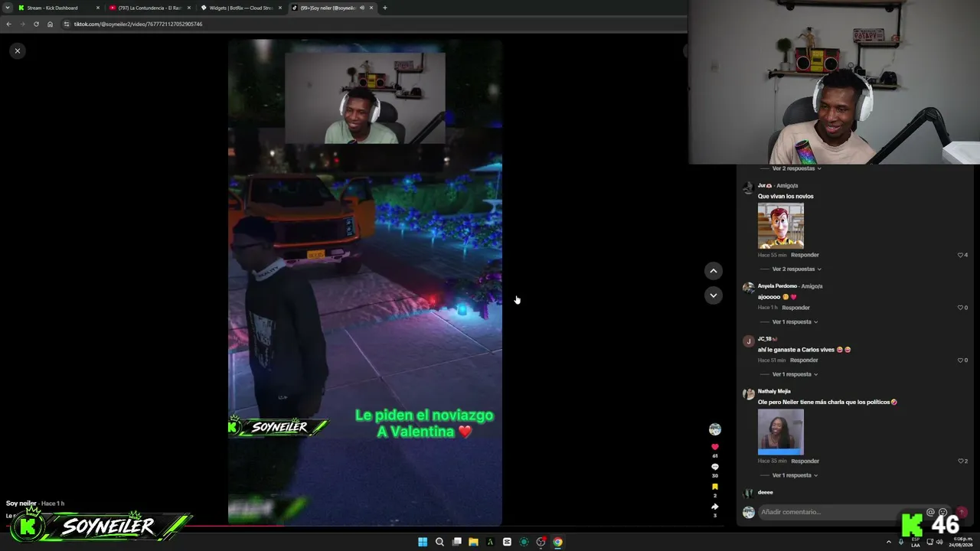Screen dimensions: 980x551
Task: Post the comment with the send button
Action: click(962, 512)
